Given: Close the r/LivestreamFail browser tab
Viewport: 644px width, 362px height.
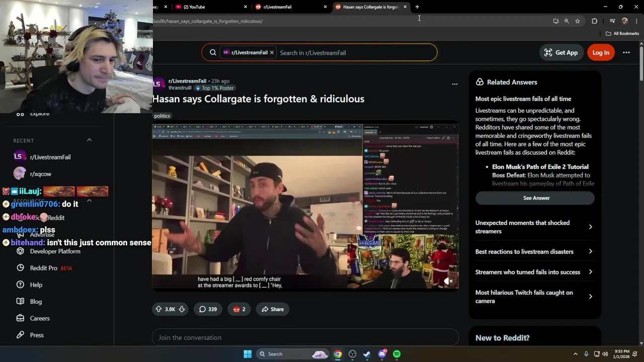Looking at the screenshot, I should [x=325, y=7].
